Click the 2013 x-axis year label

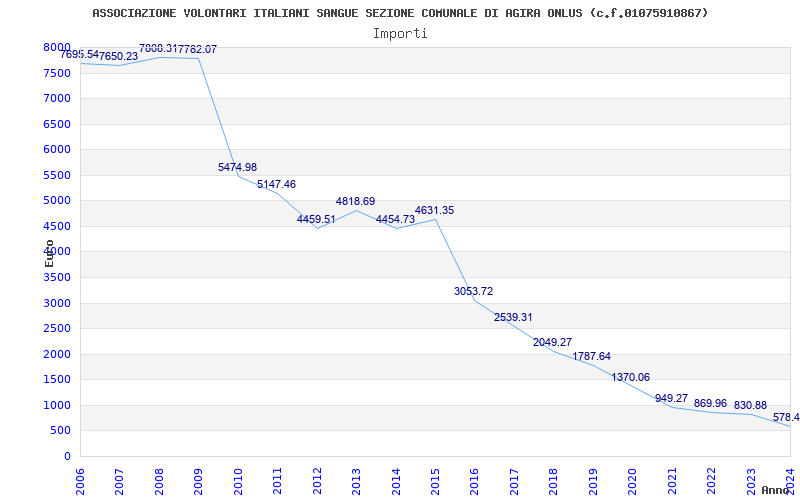click(356, 481)
